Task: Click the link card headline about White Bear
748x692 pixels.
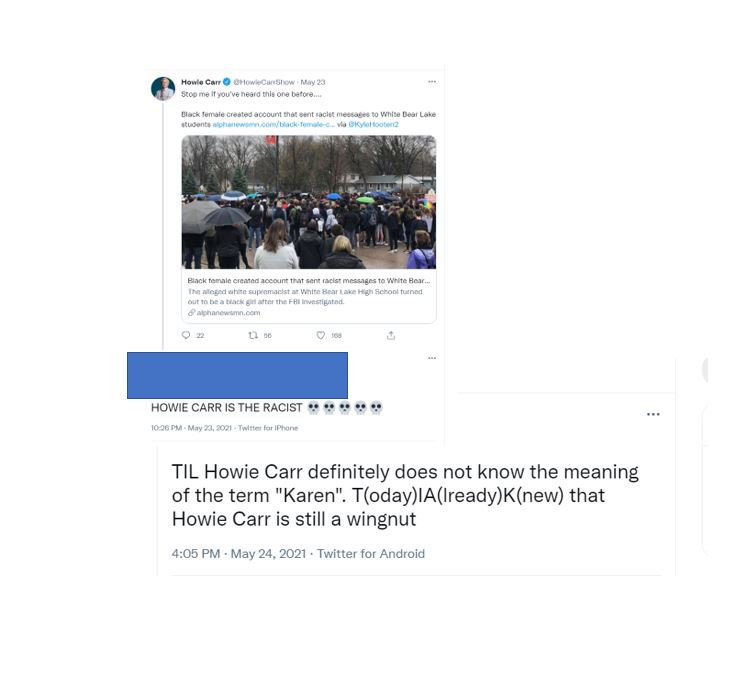Action: pyautogui.click(x=309, y=280)
